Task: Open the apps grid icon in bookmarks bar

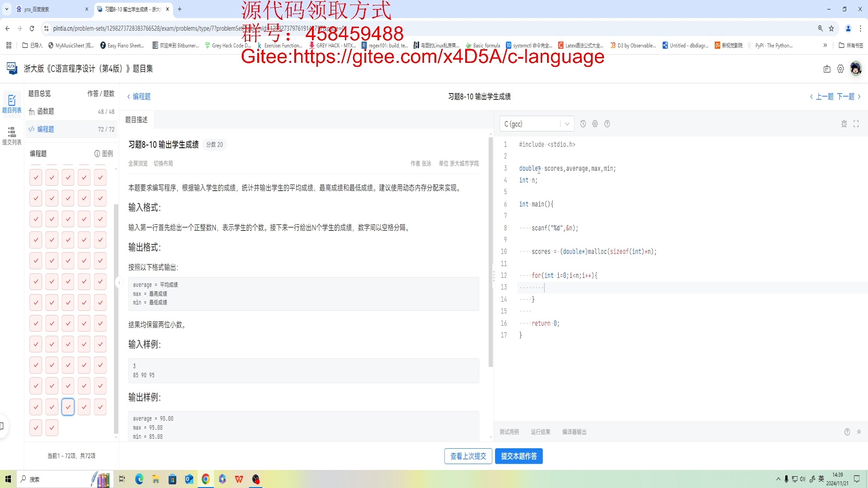Action: tap(9, 45)
